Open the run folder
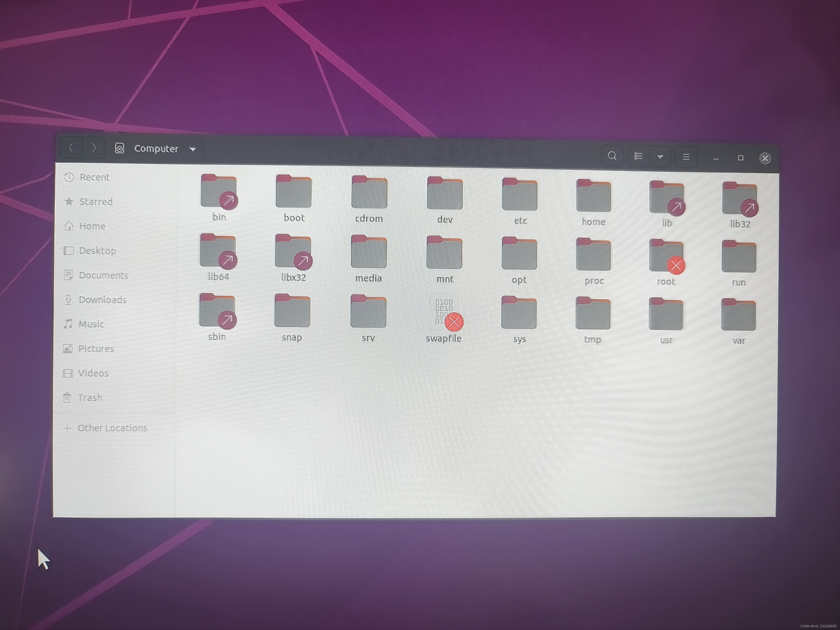 point(739,257)
